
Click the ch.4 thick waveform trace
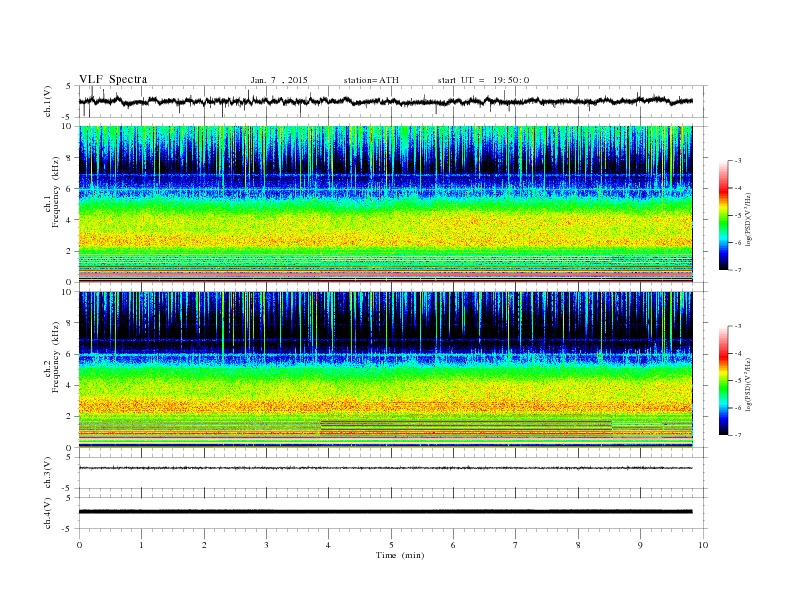pos(385,512)
